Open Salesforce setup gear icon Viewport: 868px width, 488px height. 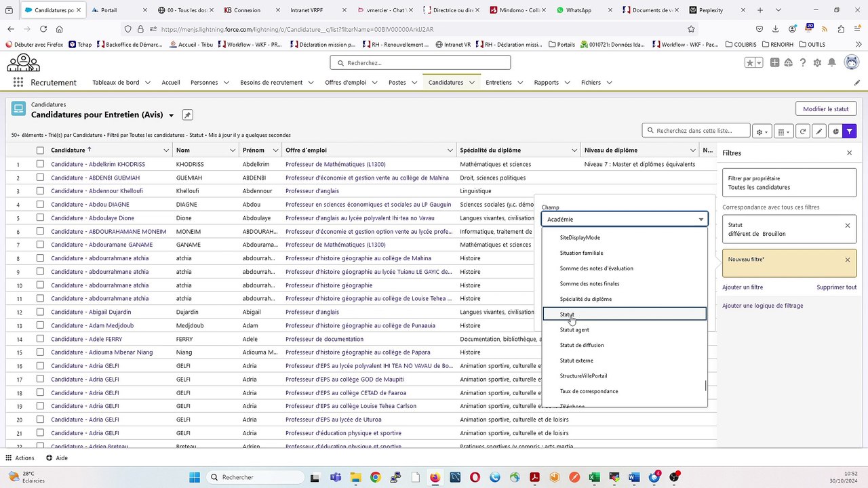pos(817,63)
